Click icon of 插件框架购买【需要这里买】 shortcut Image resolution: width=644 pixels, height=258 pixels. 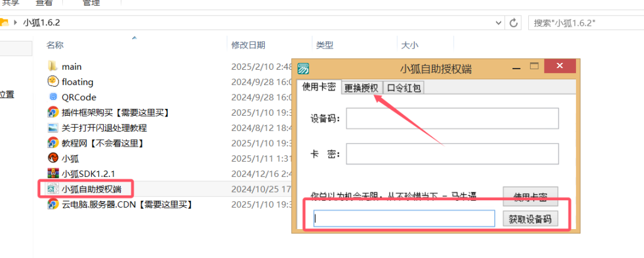point(53,112)
